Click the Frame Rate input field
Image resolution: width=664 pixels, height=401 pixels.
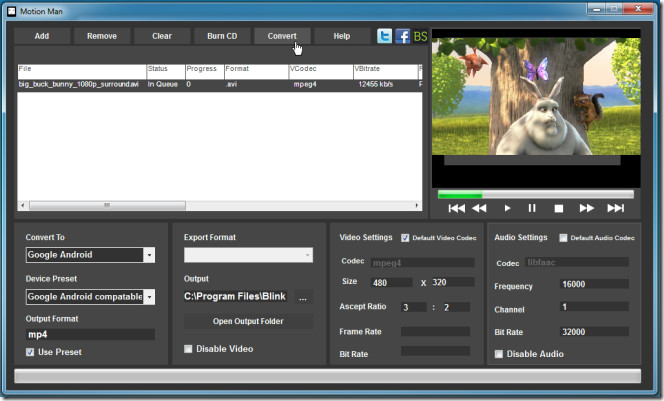(x=435, y=332)
